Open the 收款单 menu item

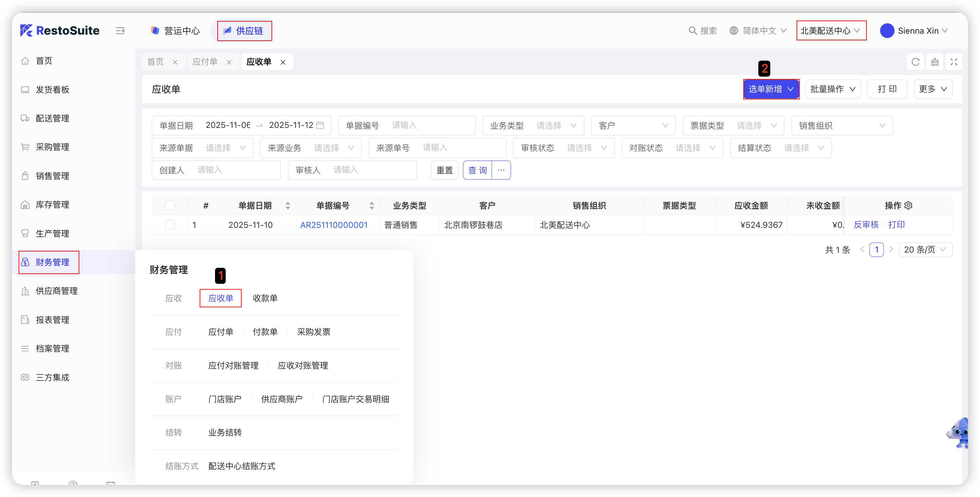pyautogui.click(x=265, y=298)
